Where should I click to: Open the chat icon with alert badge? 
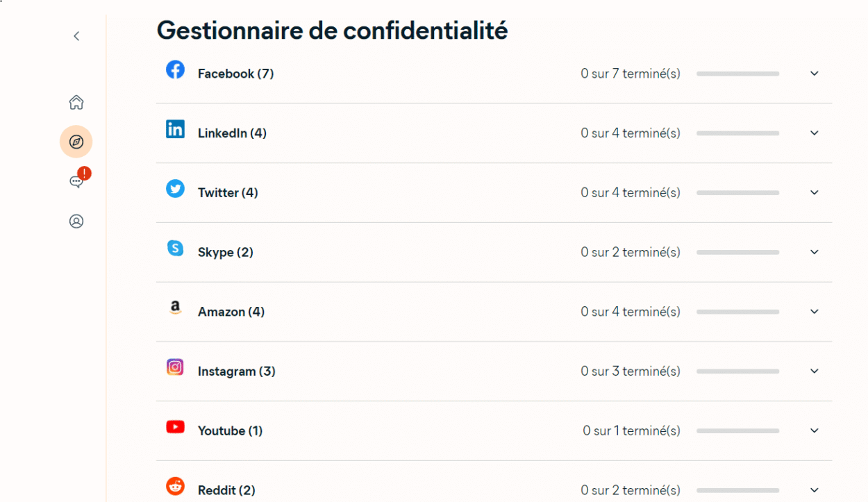(x=76, y=181)
